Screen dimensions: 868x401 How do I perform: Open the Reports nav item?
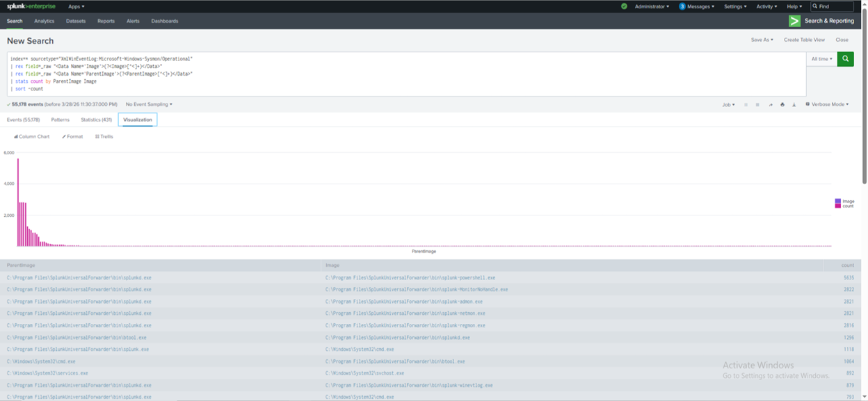pos(106,21)
